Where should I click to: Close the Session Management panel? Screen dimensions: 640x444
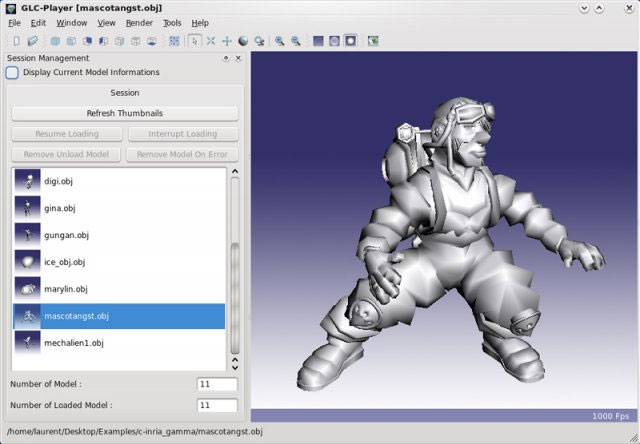(238, 58)
